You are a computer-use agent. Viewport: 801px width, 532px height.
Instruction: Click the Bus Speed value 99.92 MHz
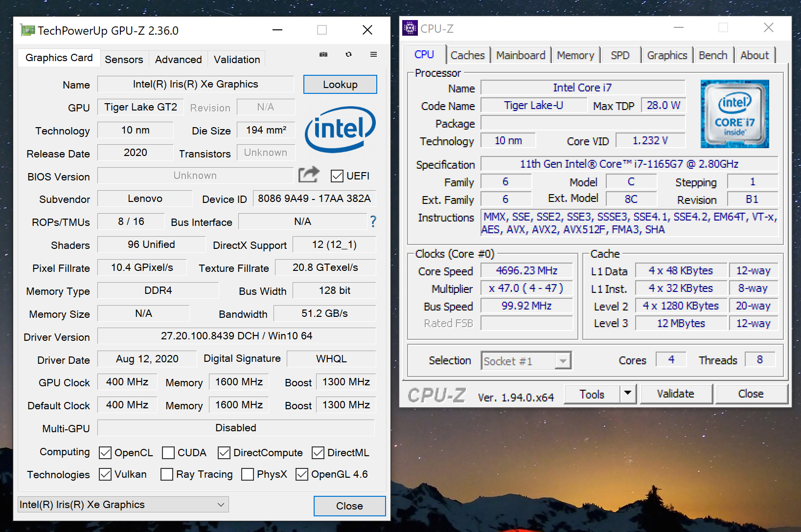(x=526, y=306)
